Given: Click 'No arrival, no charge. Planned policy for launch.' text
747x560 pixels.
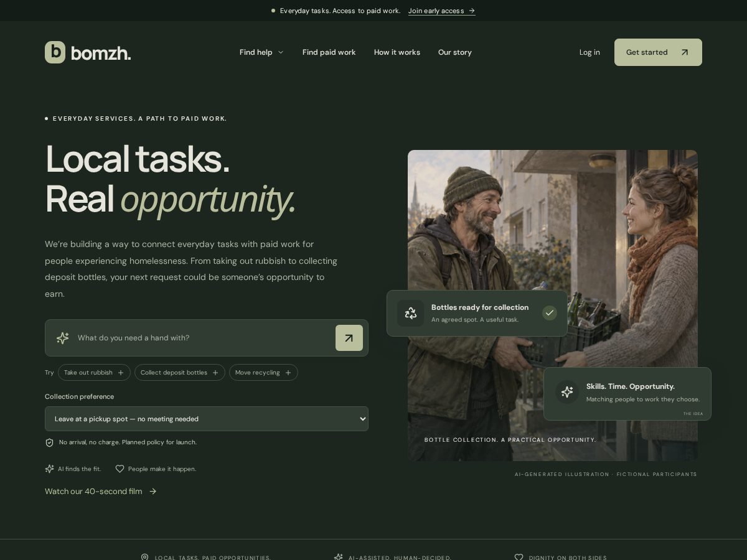Looking at the screenshot, I should click(x=128, y=442).
